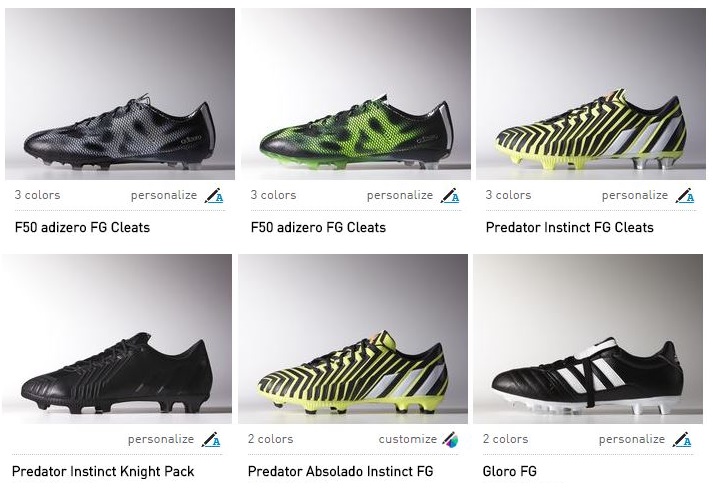Open the black-and-white Gloro FG shoe photo
Viewport: 713px width, 492px height.
pos(590,338)
